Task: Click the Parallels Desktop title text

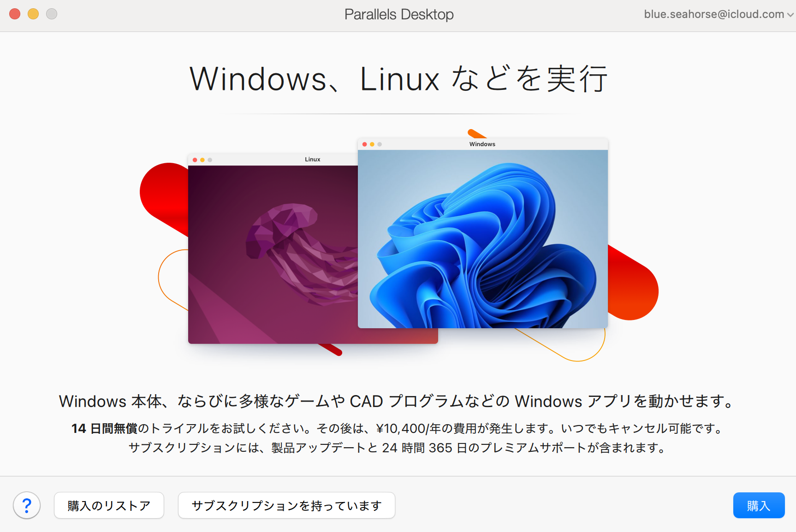Action: pyautogui.click(x=399, y=14)
